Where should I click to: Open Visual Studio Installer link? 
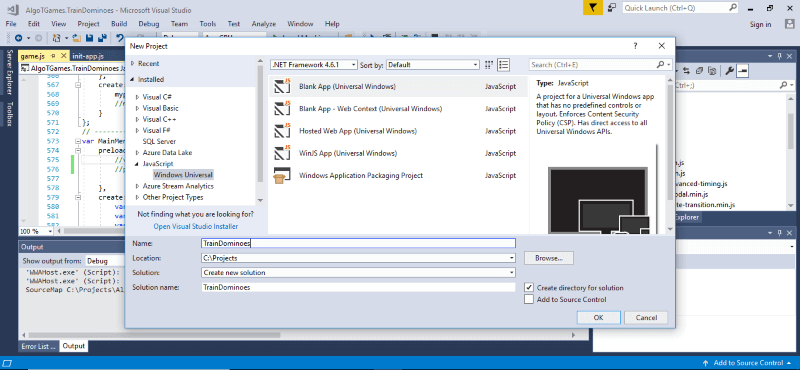(x=195, y=227)
